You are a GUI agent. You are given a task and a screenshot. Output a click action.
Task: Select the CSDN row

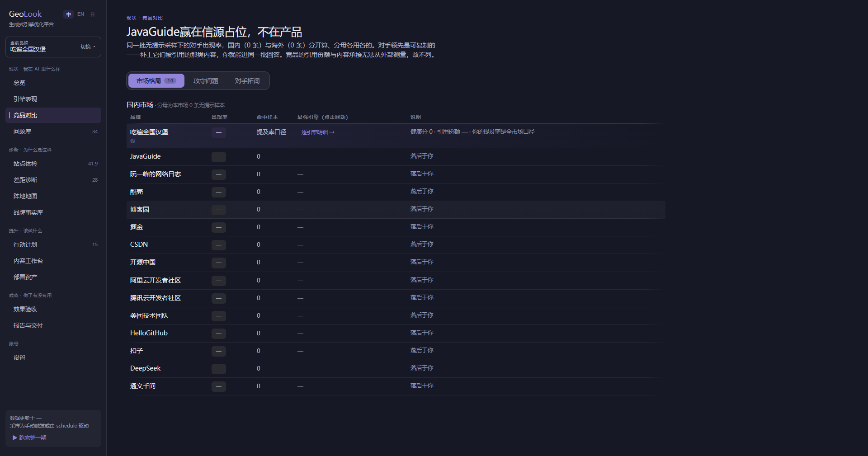click(x=396, y=245)
